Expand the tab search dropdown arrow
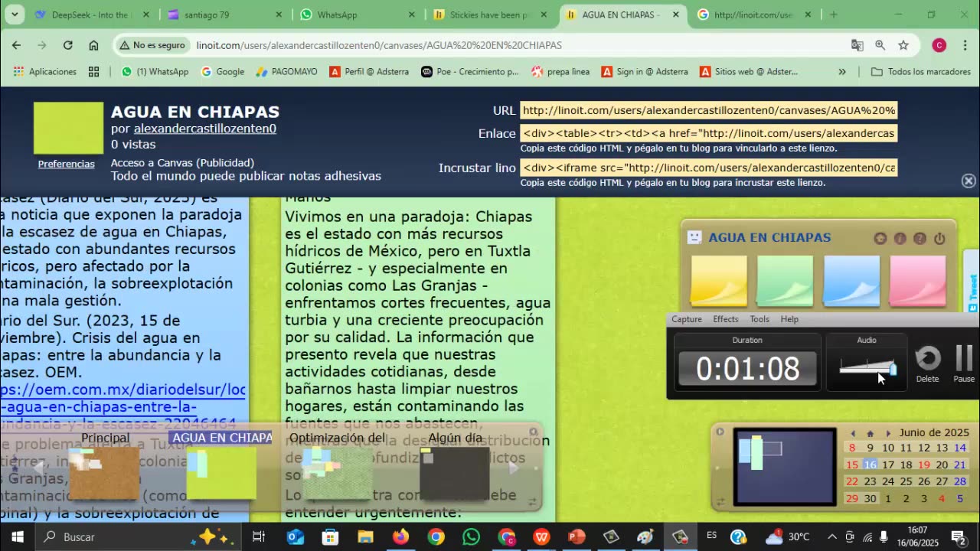 [x=14, y=15]
